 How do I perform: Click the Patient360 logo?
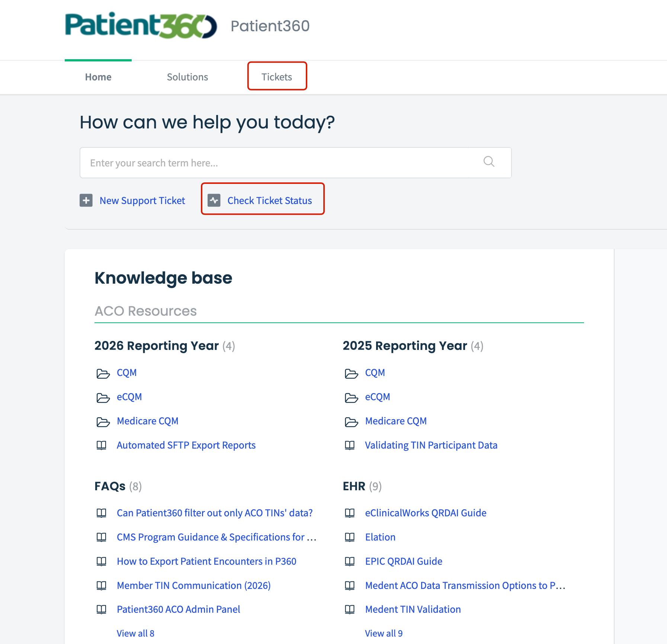tap(141, 25)
